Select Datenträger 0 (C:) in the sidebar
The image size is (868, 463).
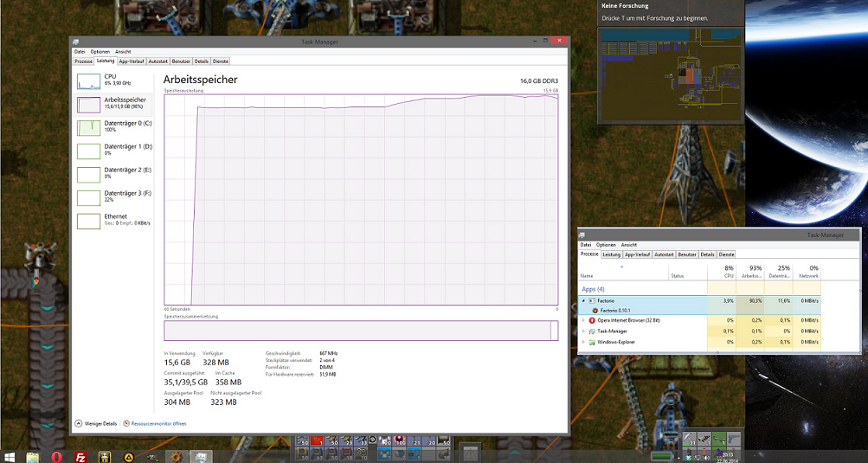(114, 127)
